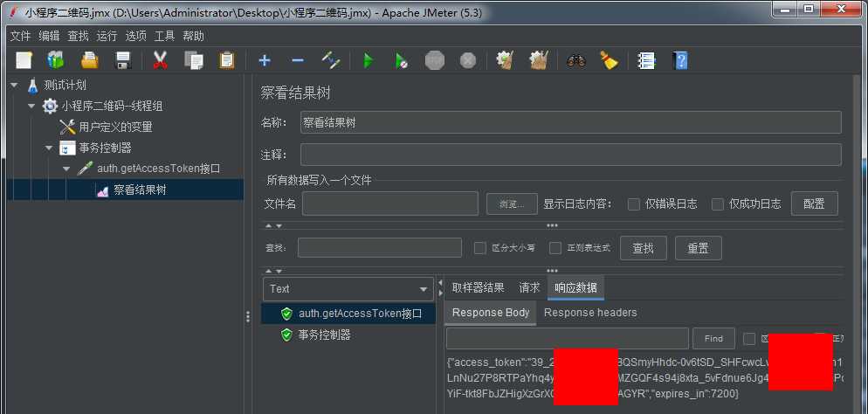Click the 浏览... button
Image resolution: width=868 pixels, height=414 pixels.
tap(512, 204)
